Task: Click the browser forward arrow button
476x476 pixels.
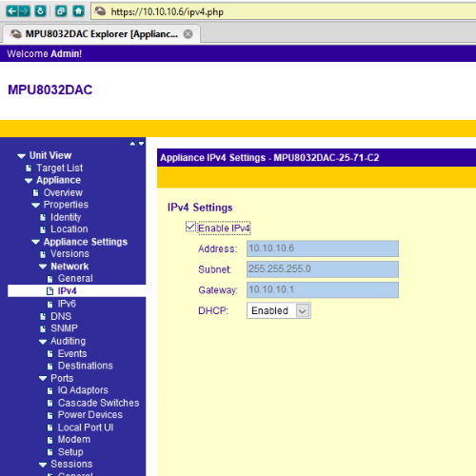Action: point(24,11)
